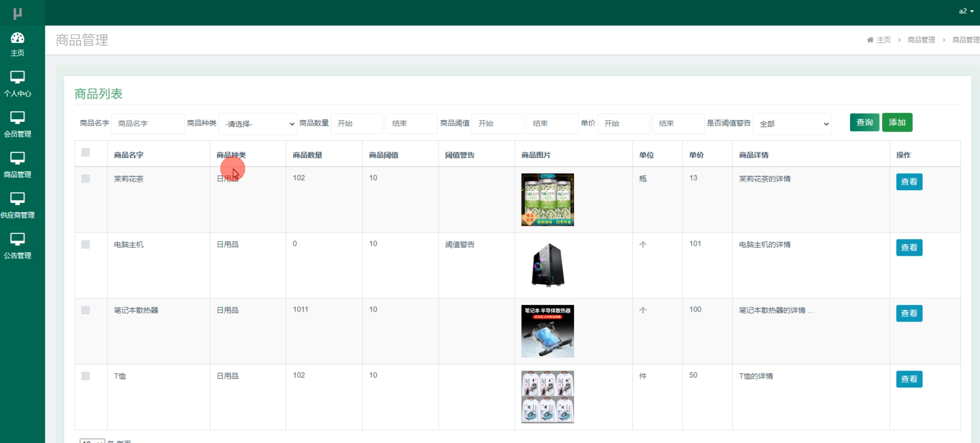Click the green 查询 search button
This screenshot has height=443, width=980.
coord(864,122)
